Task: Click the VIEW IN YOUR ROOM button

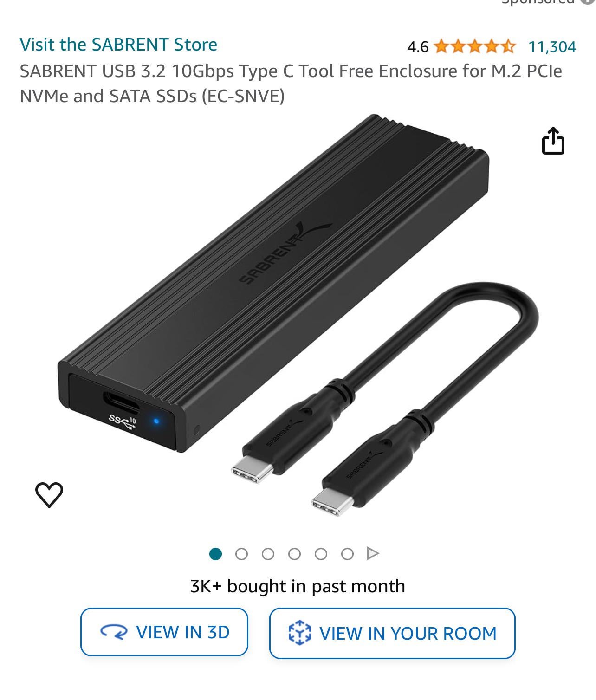Action: (x=392, y=633)
